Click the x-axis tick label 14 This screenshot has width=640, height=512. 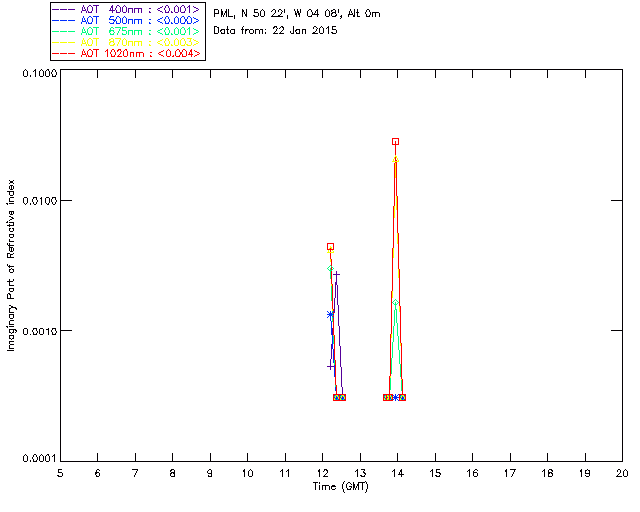pyautogui.click(x=398, y=473)
